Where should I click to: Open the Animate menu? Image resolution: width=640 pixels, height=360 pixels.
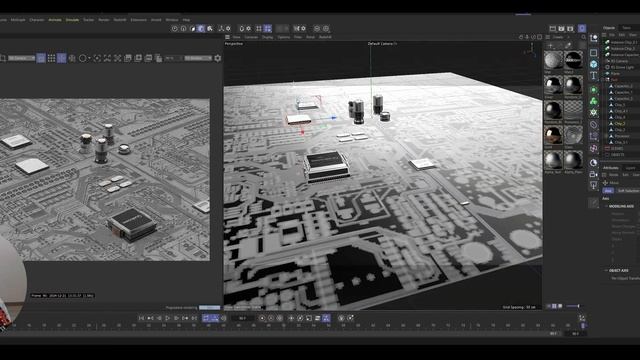pyautogui.click(x=55, y=20)
